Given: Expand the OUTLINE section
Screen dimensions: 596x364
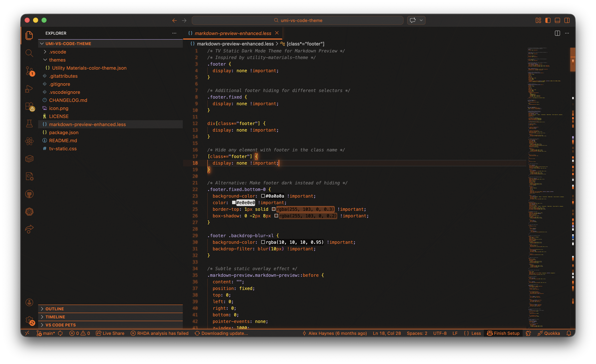Looking at the screenshot, I should point(110,309).
